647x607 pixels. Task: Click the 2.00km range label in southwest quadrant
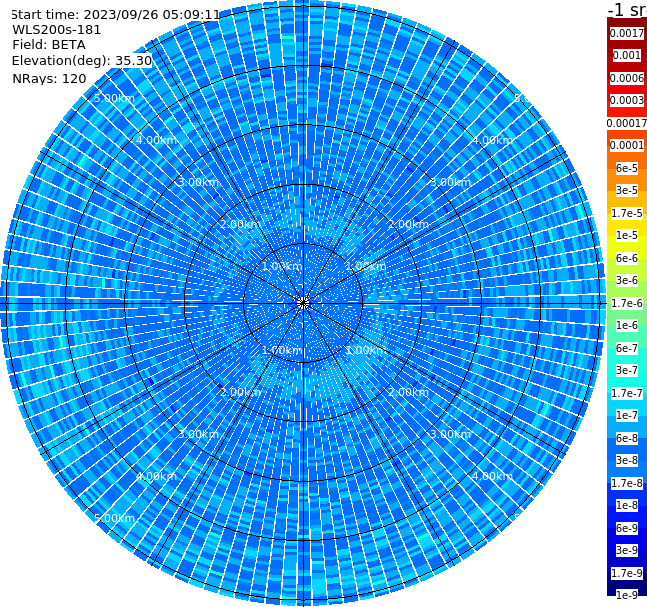tap(241, 392)
